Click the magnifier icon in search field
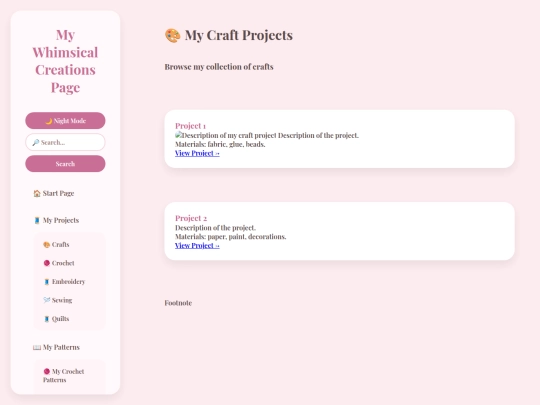 35,142
